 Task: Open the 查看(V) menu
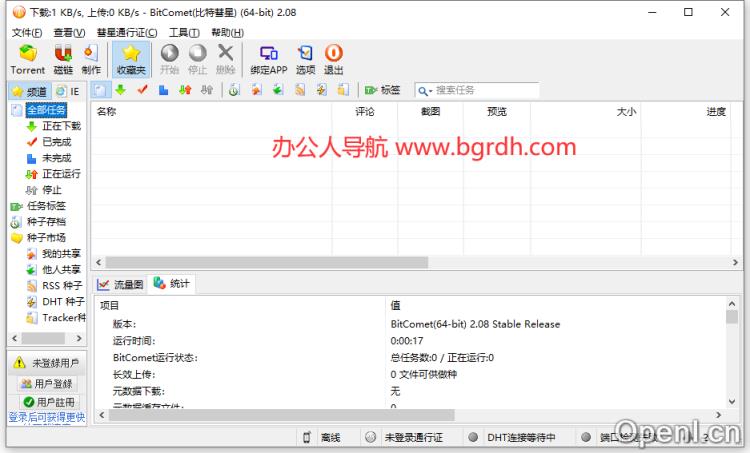[69, 33]
